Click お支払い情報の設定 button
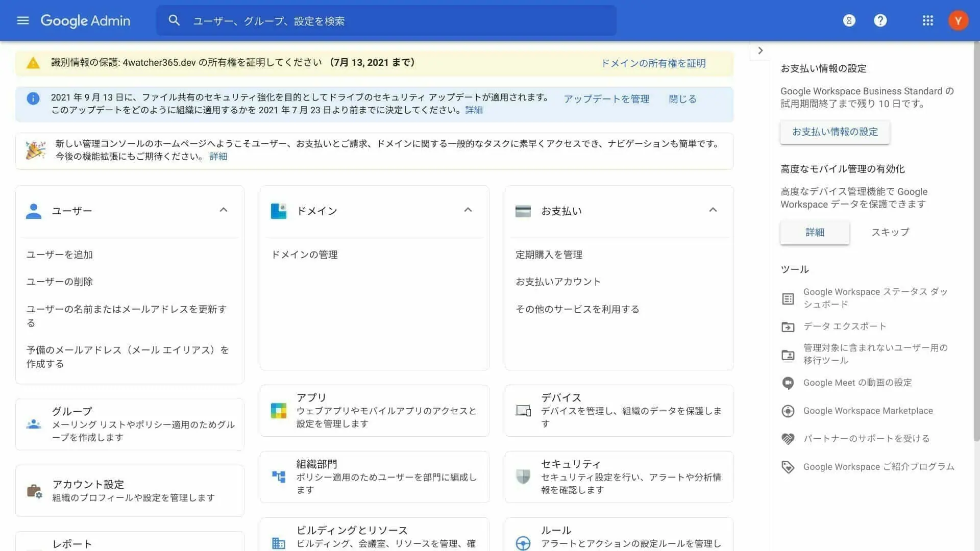980x551 pixels. click(x=835, y=132)
